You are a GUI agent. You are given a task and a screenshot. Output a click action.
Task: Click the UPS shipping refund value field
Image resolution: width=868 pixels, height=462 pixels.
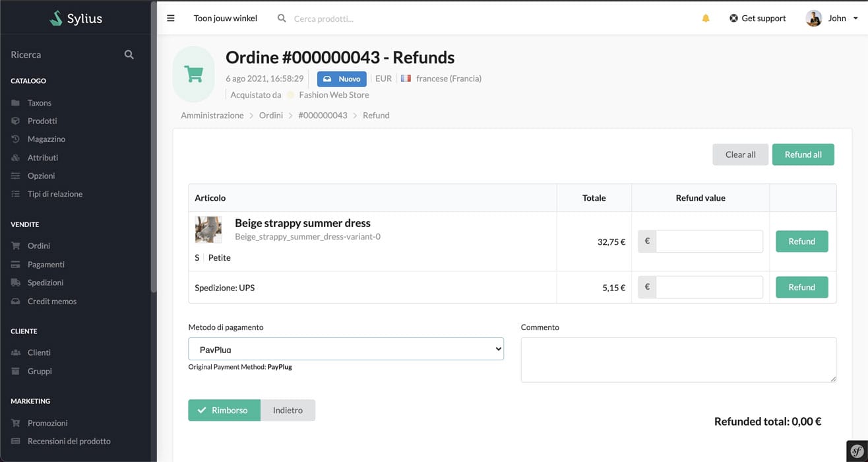pos(709,287)
